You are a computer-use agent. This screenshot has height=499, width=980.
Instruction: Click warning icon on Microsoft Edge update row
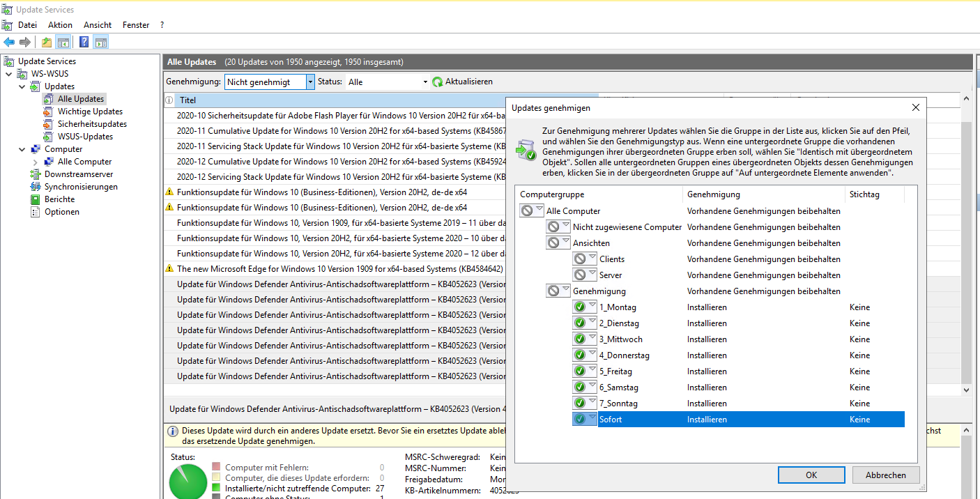[x=169, y=268]
